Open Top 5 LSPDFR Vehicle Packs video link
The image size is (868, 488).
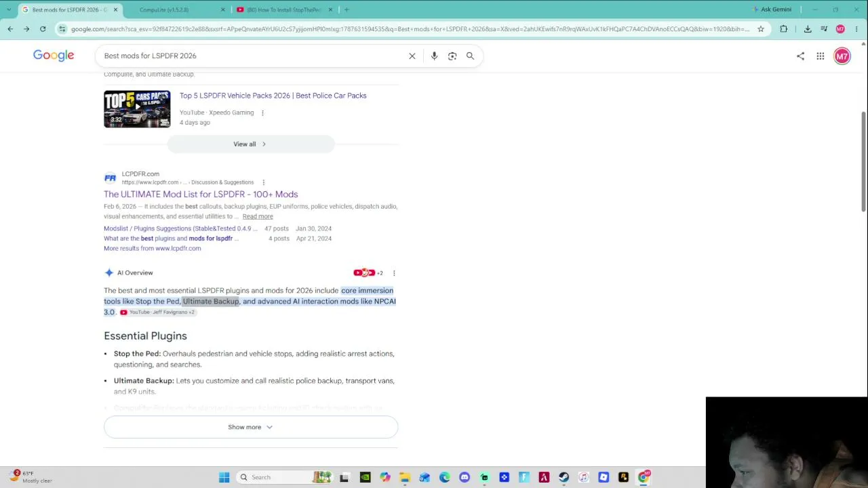click(x=273, y=96)
